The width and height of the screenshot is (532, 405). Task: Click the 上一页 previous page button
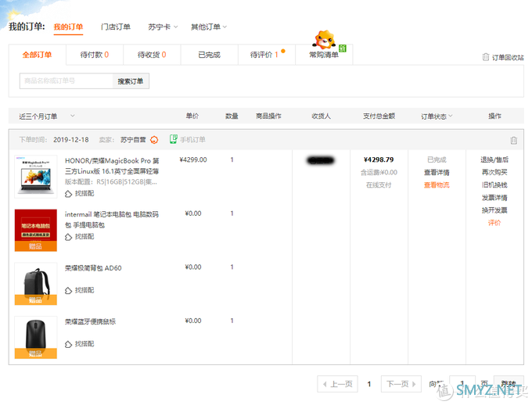pos(338,384)
